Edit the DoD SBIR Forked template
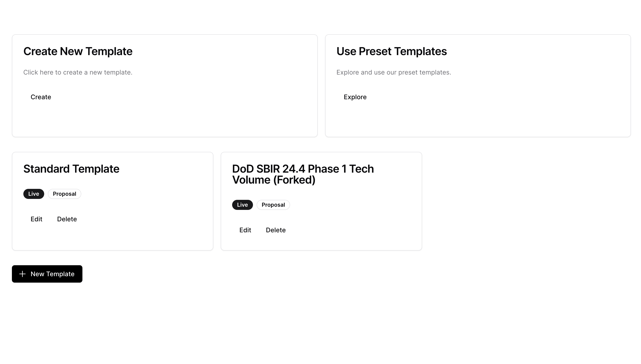The image size is (641, 364). point(245,230)
